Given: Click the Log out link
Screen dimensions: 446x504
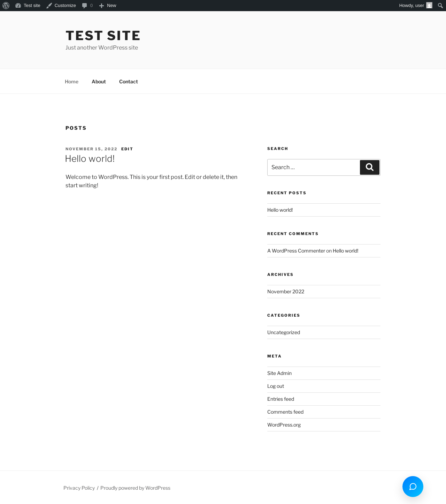Looking at the screenshot, I should click(276, 386).
